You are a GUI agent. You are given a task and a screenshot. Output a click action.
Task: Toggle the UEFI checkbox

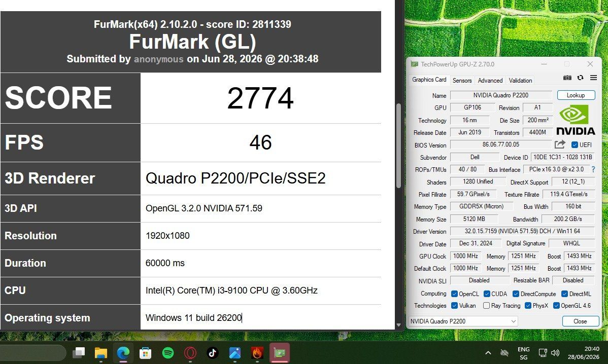[575, 145]
